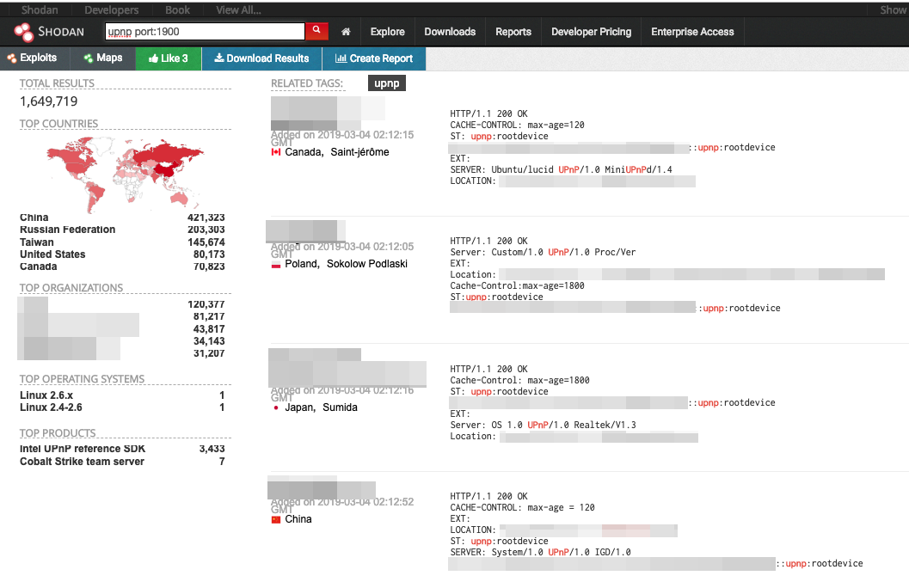Open the Exploits search
This screenshot has width=909, height=588.
(x=32, y=58)
